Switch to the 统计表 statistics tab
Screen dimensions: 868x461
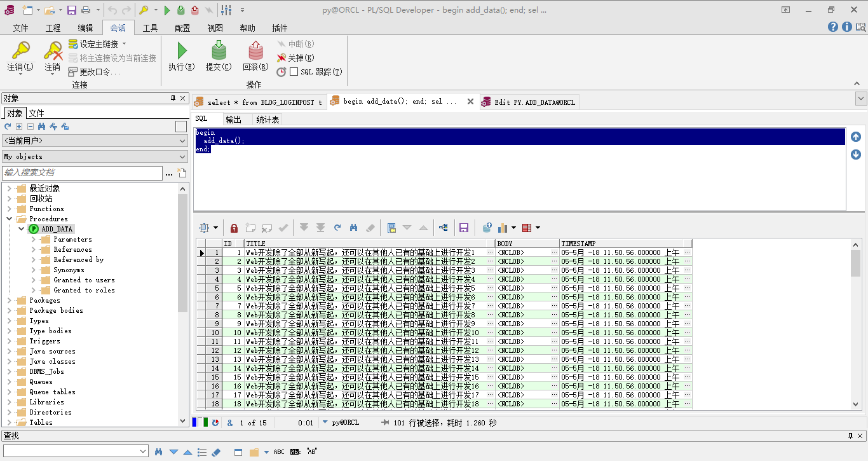pyautogui.click(x=268, y=120)
